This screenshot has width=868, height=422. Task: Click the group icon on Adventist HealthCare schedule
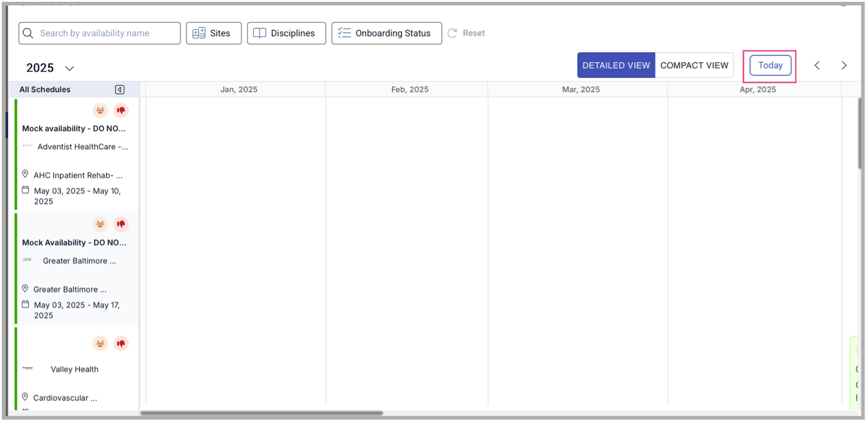tap(100, 111)
